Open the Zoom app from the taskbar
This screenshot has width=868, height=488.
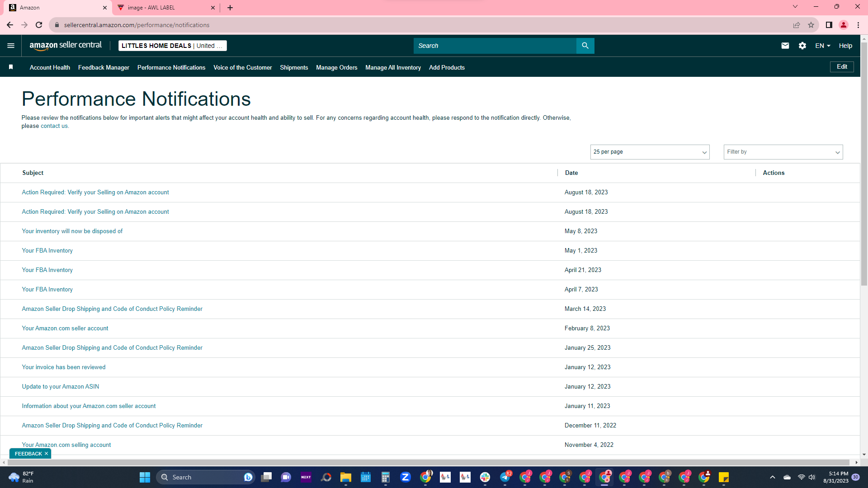point(406,477)
